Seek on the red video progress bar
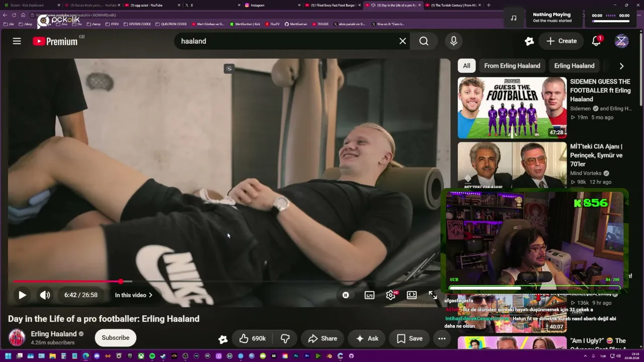Image resolution: width=644 pixels, height=362 pixels. point(229,282)
